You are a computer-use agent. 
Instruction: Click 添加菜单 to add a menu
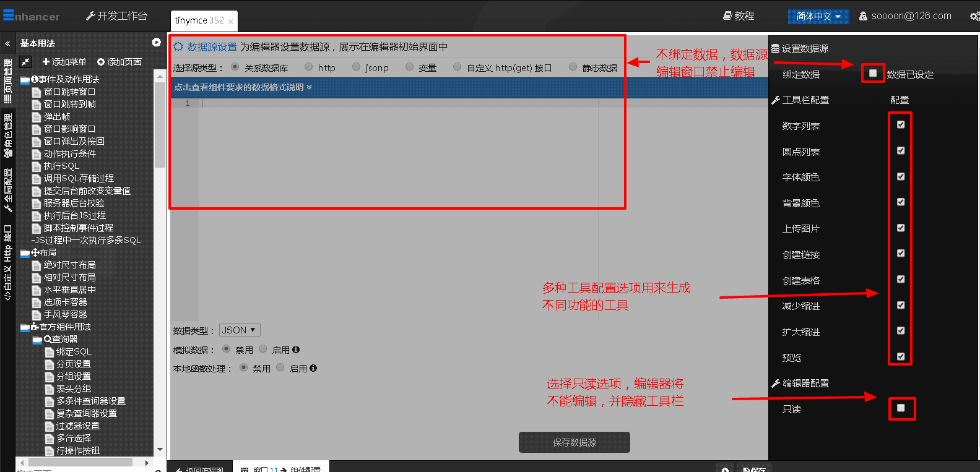[64, 62]
